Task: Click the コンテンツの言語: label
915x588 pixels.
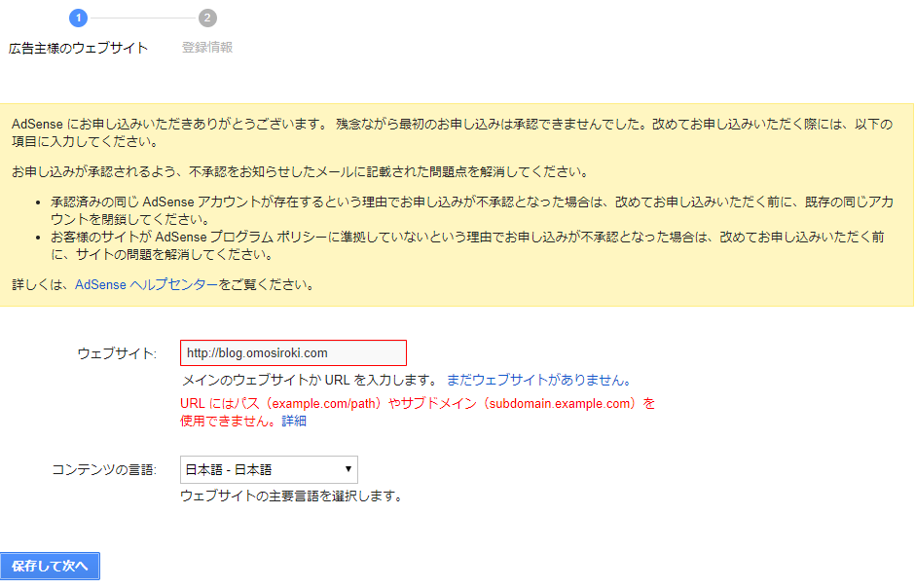Action: click(104, 470)
